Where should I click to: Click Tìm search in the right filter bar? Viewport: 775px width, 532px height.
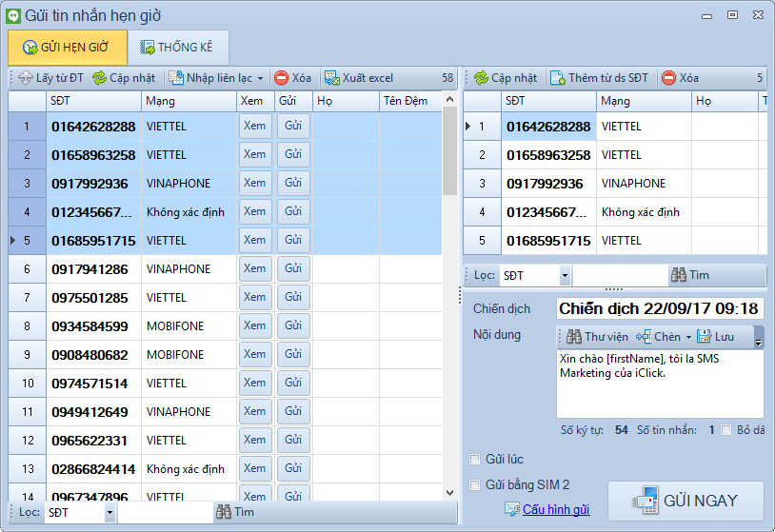pyautogui.click(x=690, y=275)
